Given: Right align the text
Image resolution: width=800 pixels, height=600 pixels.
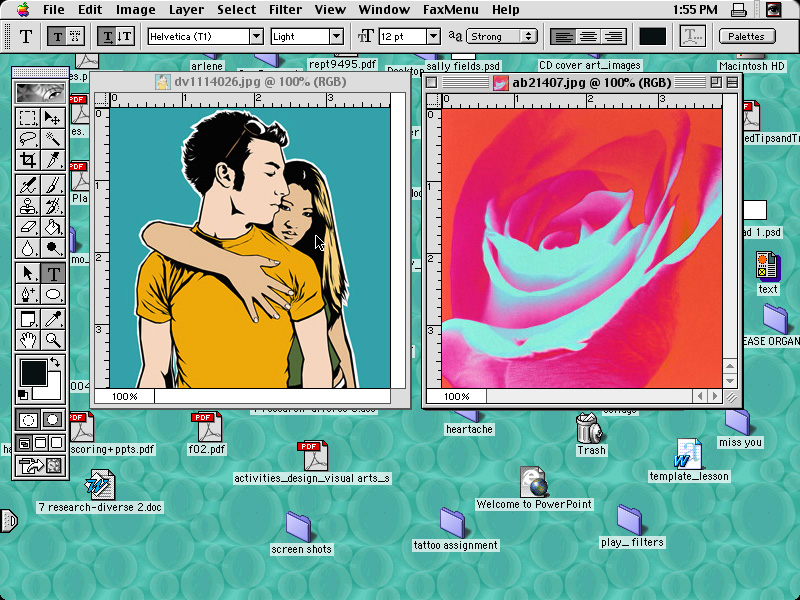Looking at the screenshot, I should (613, 37).
